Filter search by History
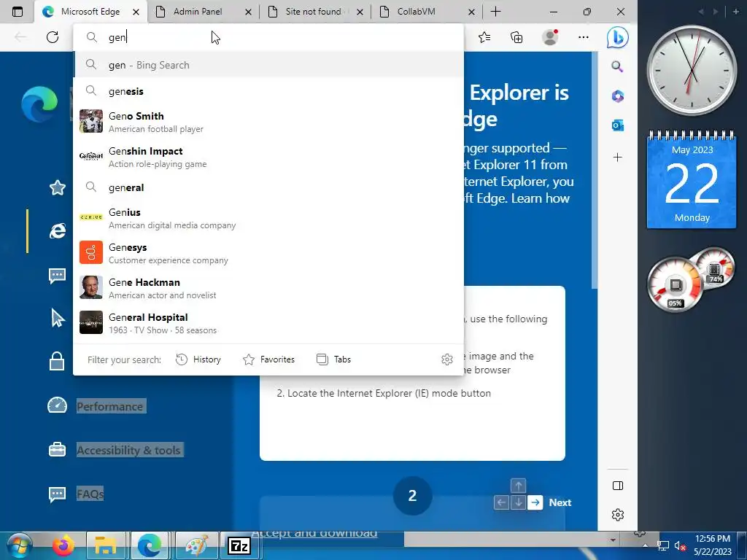Screen dimensions: 747x560 point(198,359)
